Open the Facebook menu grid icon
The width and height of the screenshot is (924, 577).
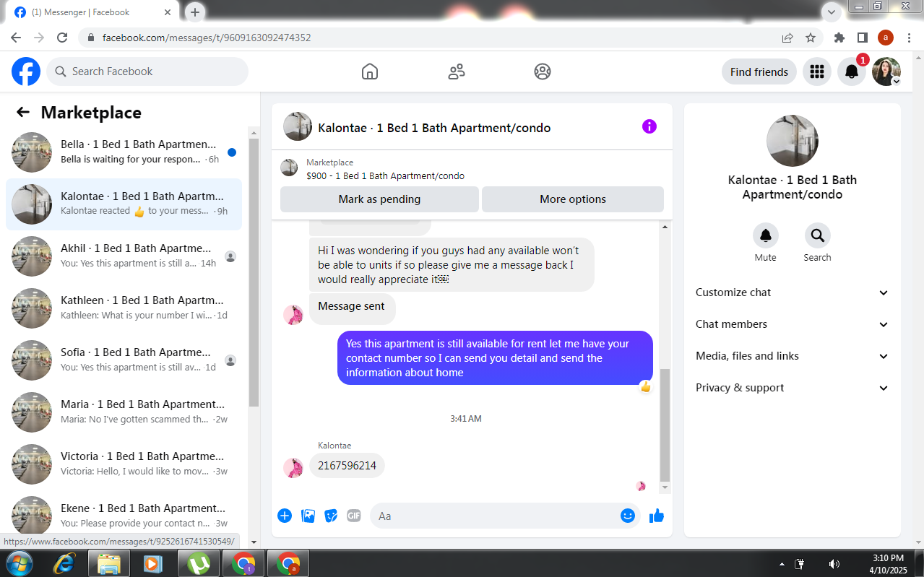click(817, 71)
